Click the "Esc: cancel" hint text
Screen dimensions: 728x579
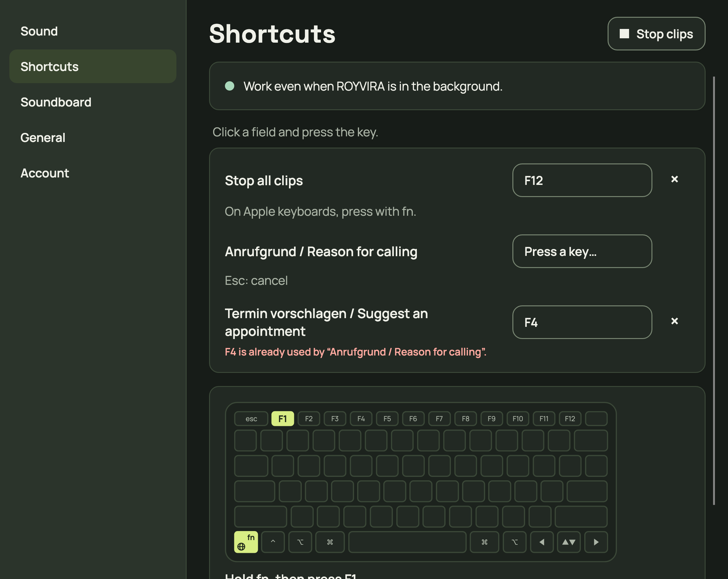[256, 280]
